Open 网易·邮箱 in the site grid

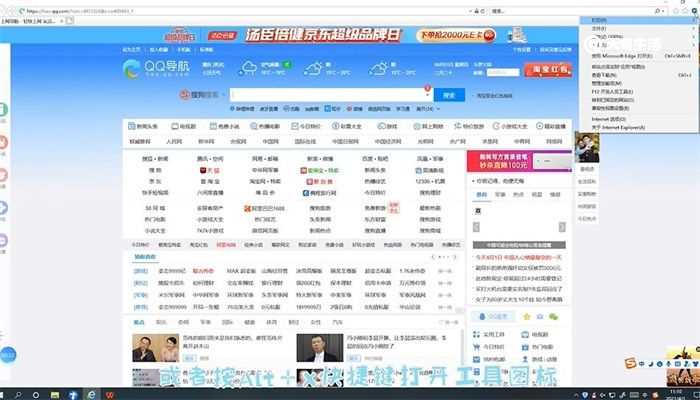(265, 158)
